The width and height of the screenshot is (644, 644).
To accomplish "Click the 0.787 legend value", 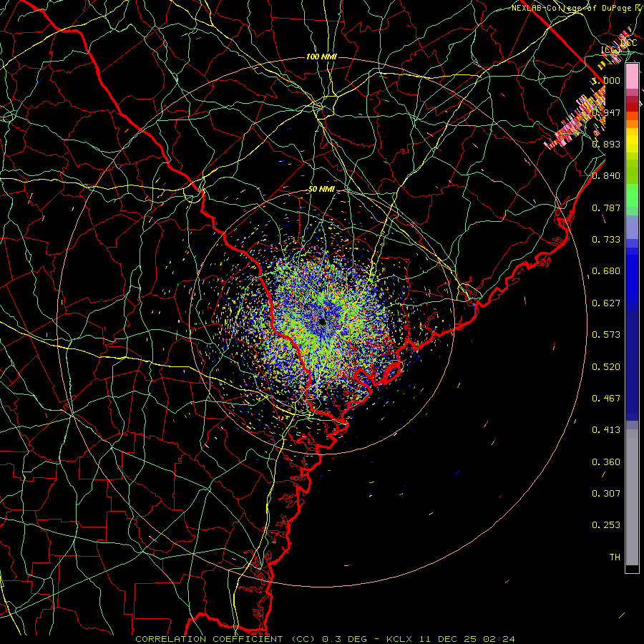I will pos(606,208).
